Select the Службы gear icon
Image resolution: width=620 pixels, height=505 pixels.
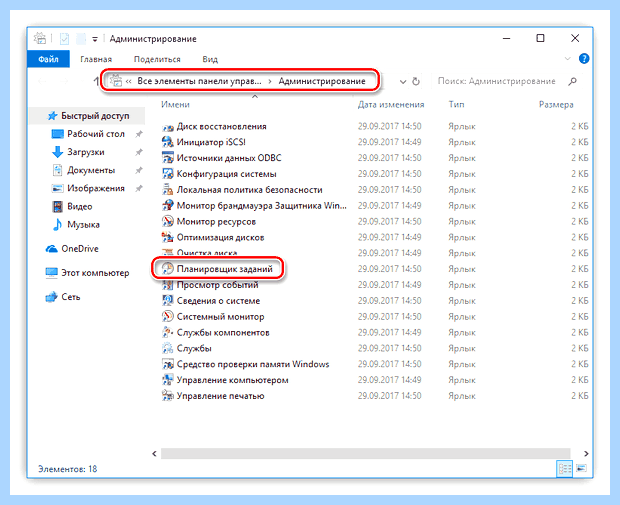[168, 348]
